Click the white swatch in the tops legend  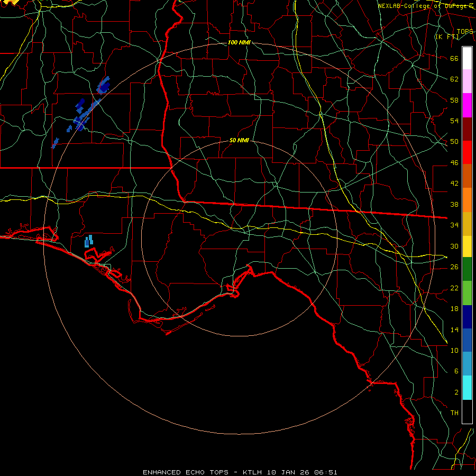click(x=467, y=58)
